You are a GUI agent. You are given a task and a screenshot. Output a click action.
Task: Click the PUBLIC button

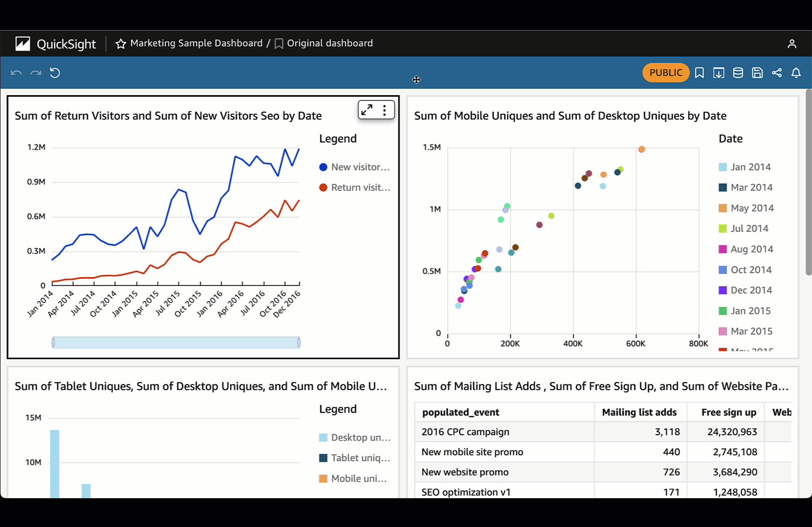coord(666,72)
